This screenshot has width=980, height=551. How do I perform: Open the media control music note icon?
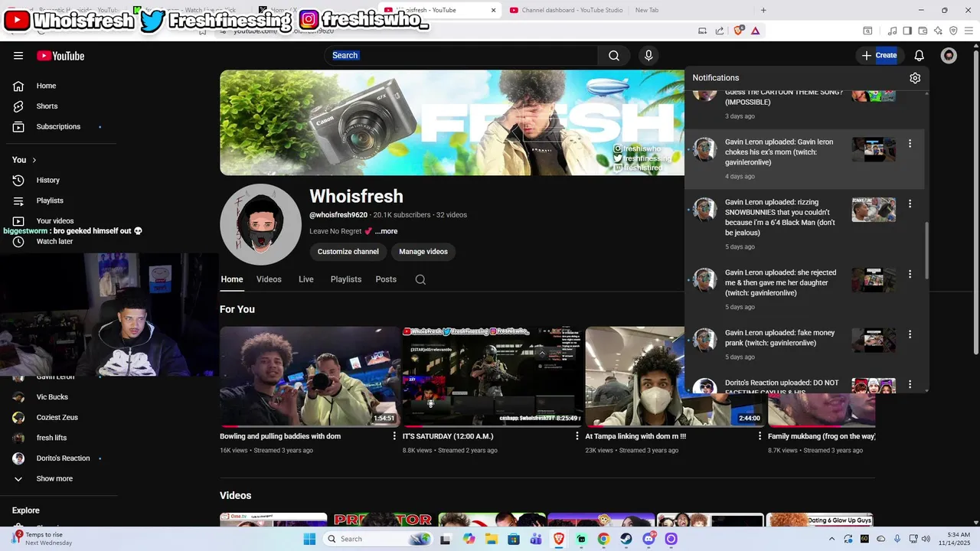pyautogui.click(x=892, y=31)
